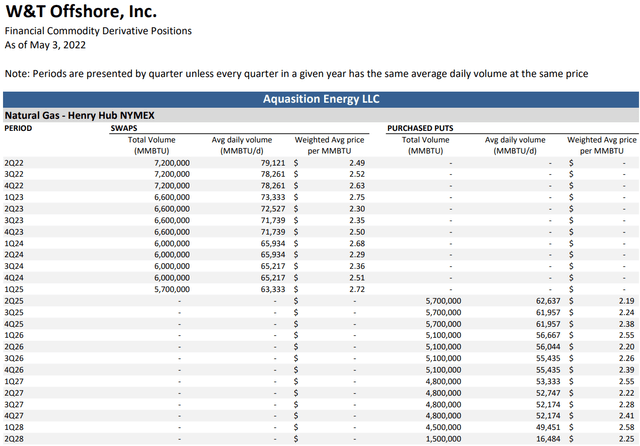The width and height of the screenshot is (640, 446).
Task: Click the 3Q25 period label
Action: click(x=14, y=312)
